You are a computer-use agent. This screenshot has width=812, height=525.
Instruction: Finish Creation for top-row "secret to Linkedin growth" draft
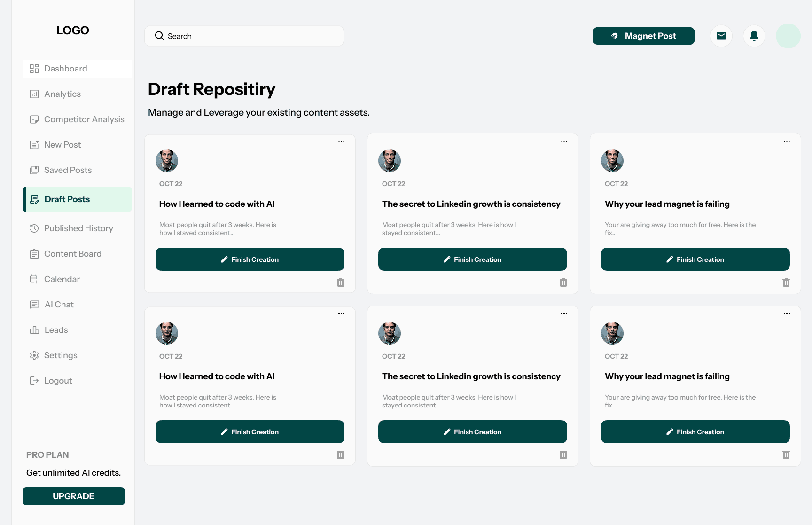[x=473, y=259]
